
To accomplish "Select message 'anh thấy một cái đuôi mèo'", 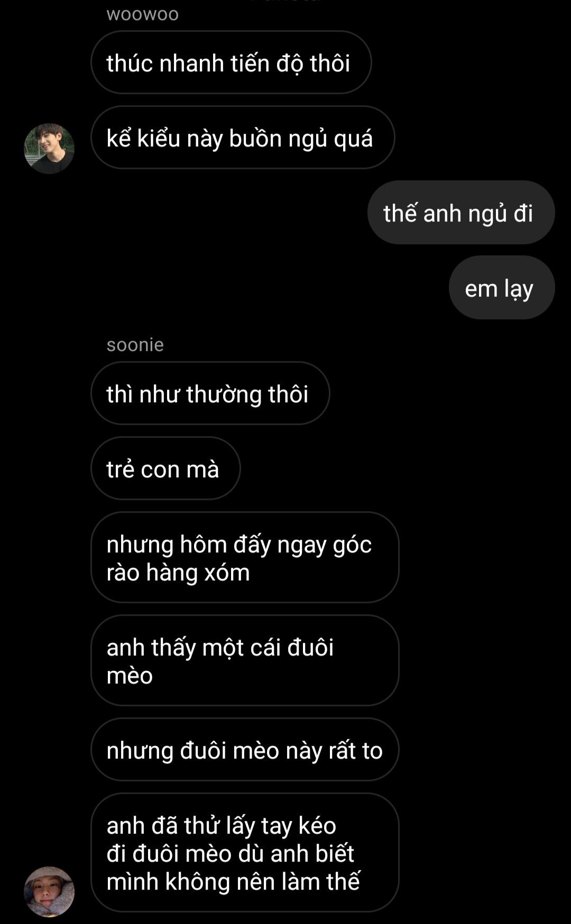I will (245, 660).
